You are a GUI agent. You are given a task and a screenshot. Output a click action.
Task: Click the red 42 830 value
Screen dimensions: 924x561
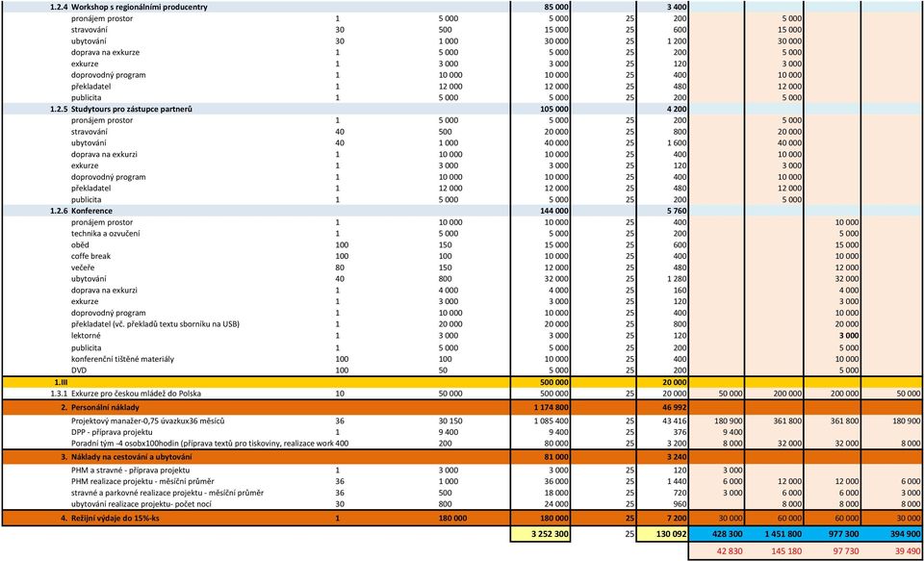pos(731,550)
